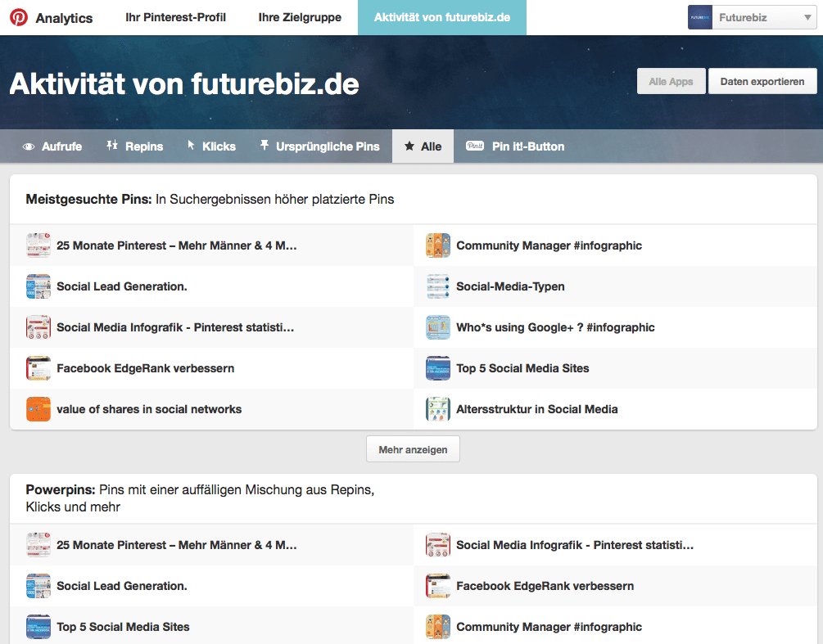Open 'Social Lead Generation.' title in Meistgesuchte Pins

[122, 286]
